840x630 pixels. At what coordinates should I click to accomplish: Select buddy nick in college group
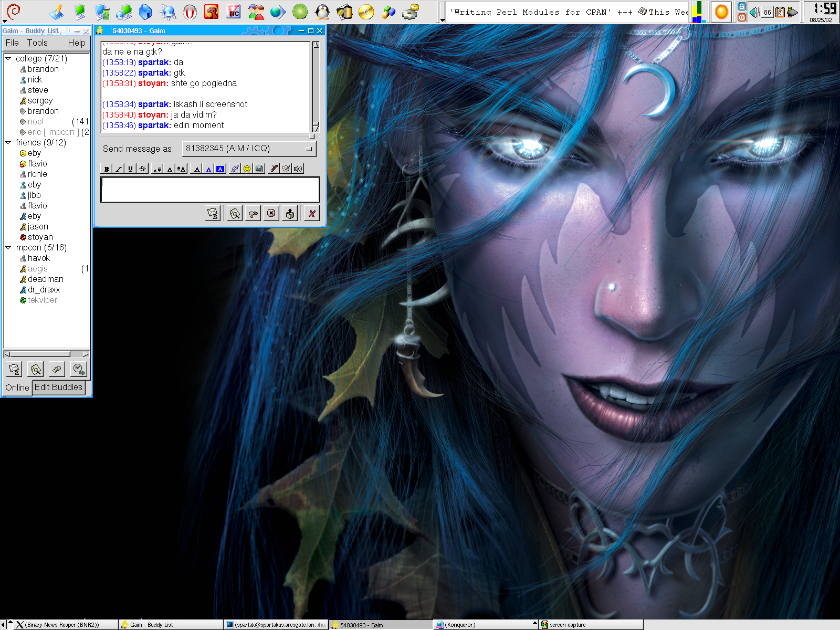point(35,80)
